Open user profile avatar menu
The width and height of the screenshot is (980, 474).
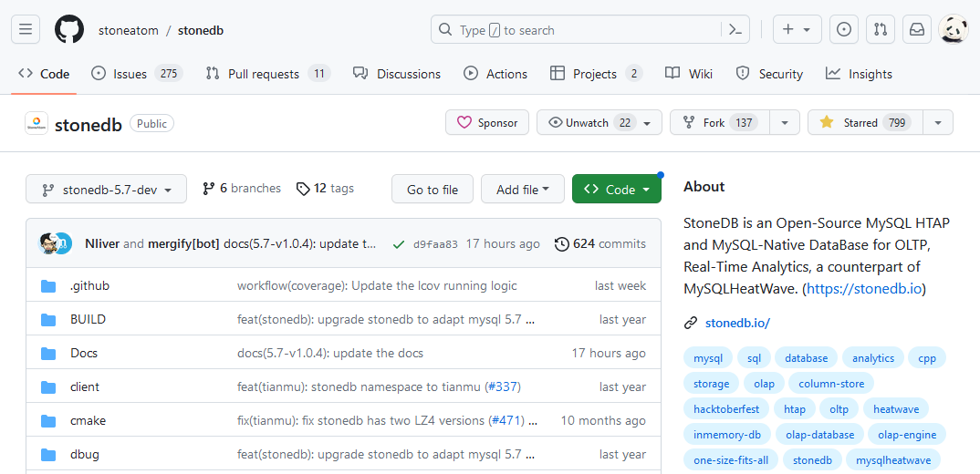(954, 29)
